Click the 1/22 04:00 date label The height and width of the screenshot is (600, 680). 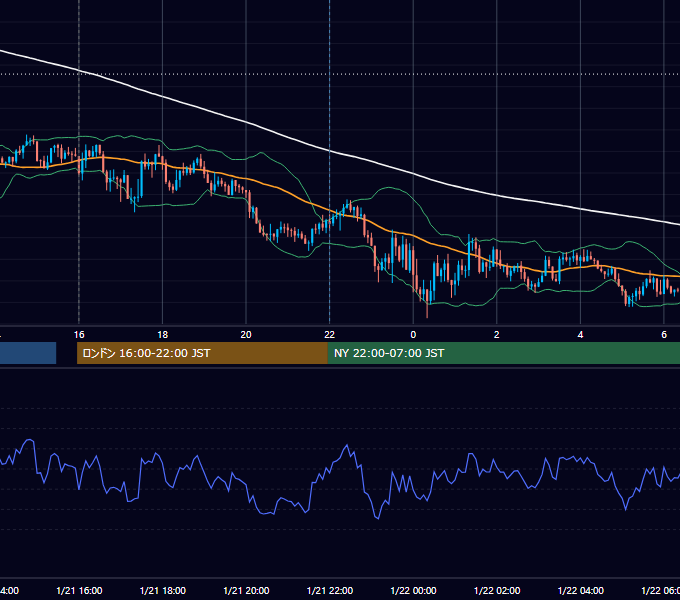click(581, 590)
